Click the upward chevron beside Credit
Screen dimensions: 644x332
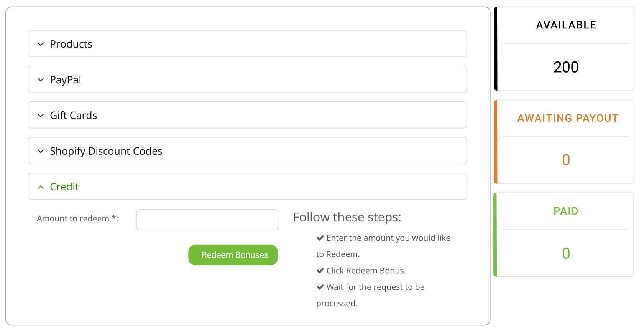point(41,187)
